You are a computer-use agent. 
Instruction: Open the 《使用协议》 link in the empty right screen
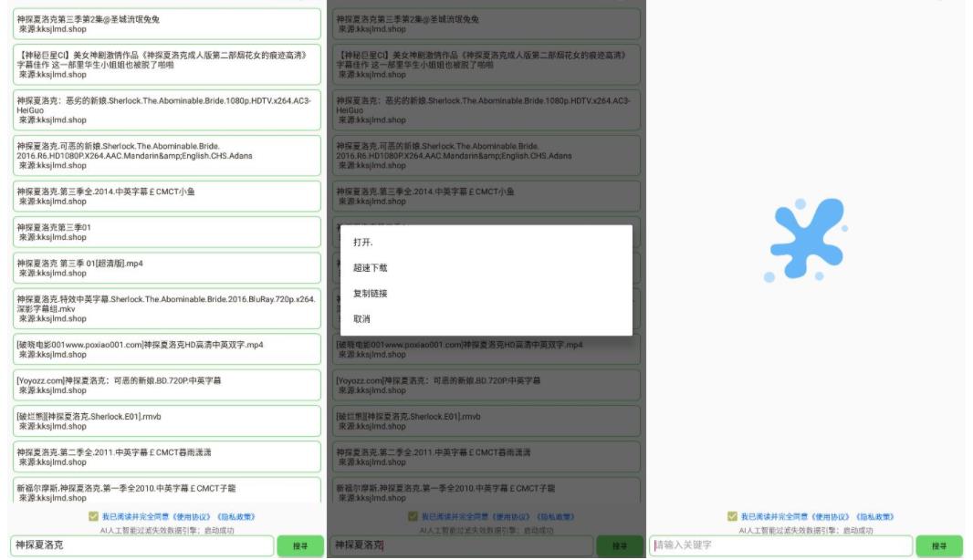[831, 516]
